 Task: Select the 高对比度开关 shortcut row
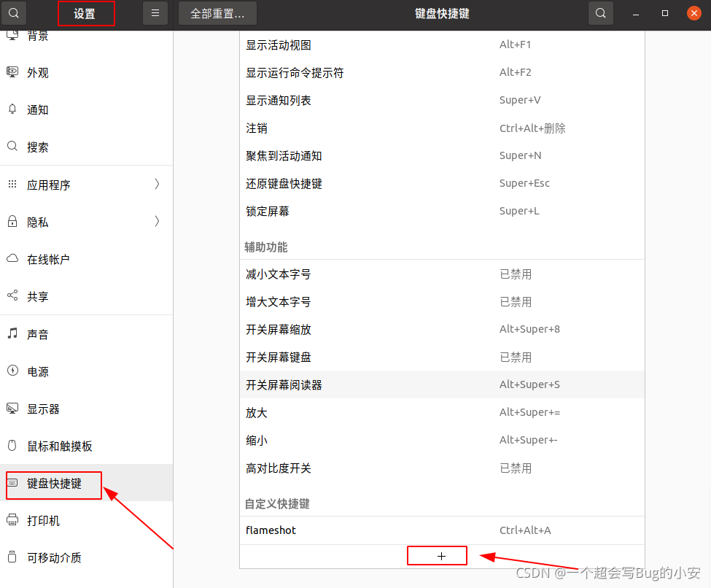pyautogui.click(x=442, y=468)
